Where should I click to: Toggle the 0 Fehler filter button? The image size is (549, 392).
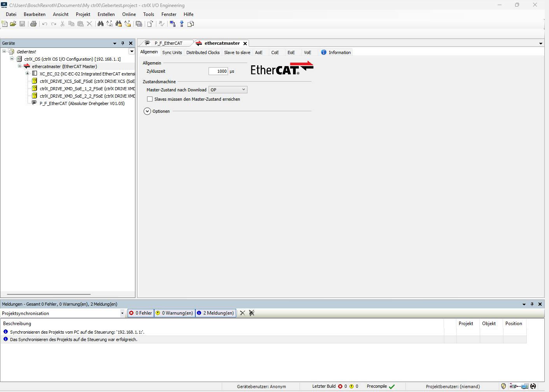(x=141, y=313)
